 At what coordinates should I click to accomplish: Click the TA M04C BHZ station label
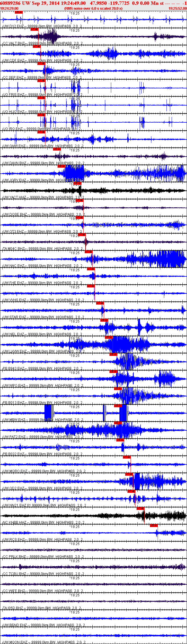click(x=14, y=249)
